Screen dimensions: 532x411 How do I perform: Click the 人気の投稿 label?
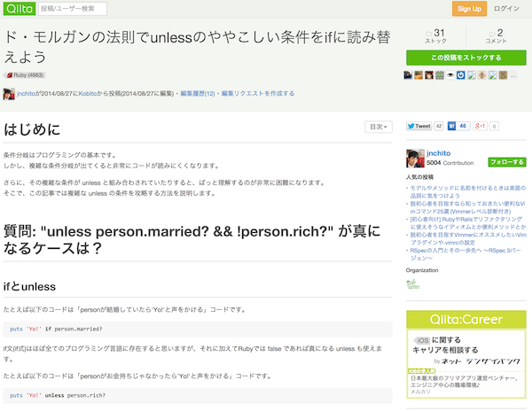[x=419, y=177]
